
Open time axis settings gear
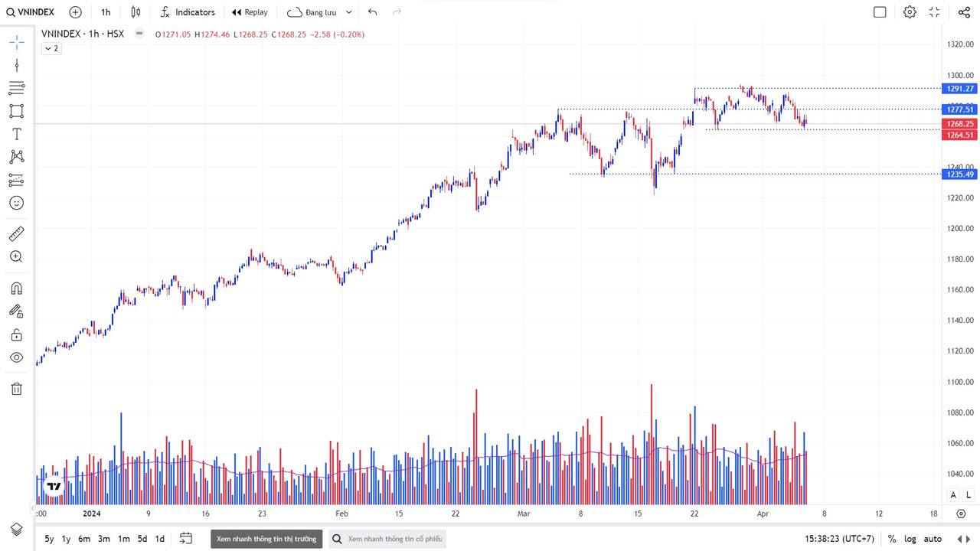pyautogui.click(x=961, y=514)
